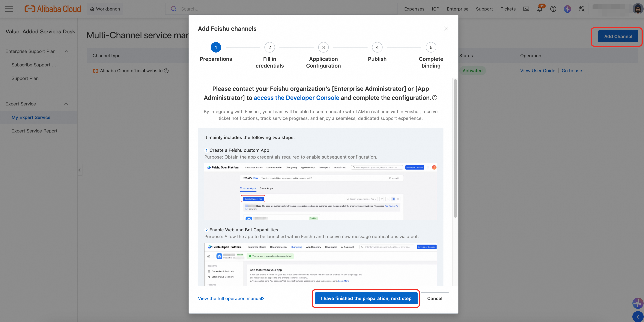Open the Workbench home button

[105, 9]
